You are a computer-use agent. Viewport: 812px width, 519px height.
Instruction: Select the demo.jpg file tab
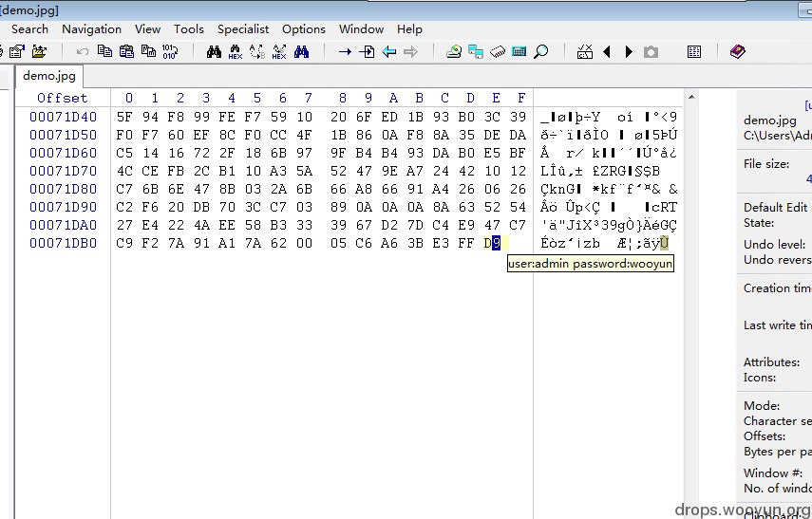(x=49, y=76)
